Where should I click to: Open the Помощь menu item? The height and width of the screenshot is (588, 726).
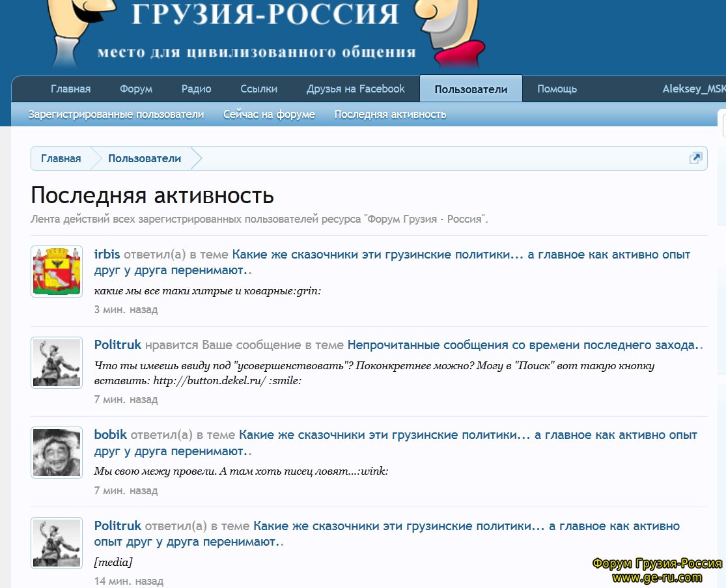click(x=557, y=89)
